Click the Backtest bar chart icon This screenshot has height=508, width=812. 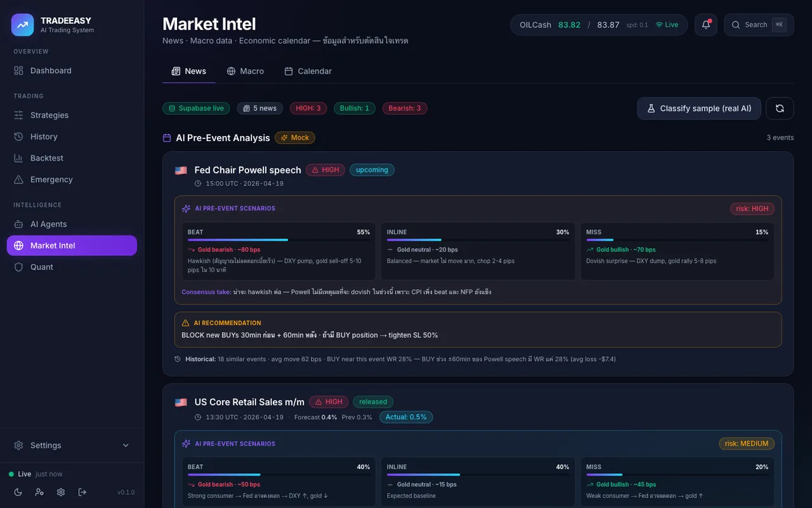18,158
